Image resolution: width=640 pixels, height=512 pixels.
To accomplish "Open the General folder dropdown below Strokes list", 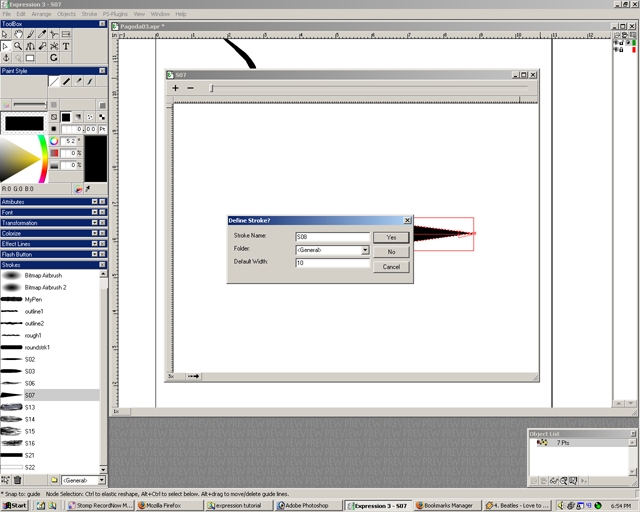I will tap(102, 480).
